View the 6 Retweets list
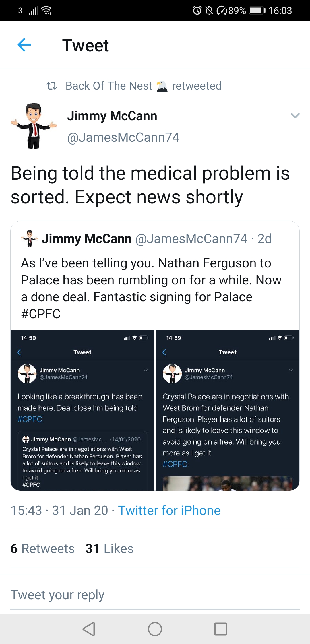The width and height of the screenshot is (310, 644). click(x=42, y=548)
